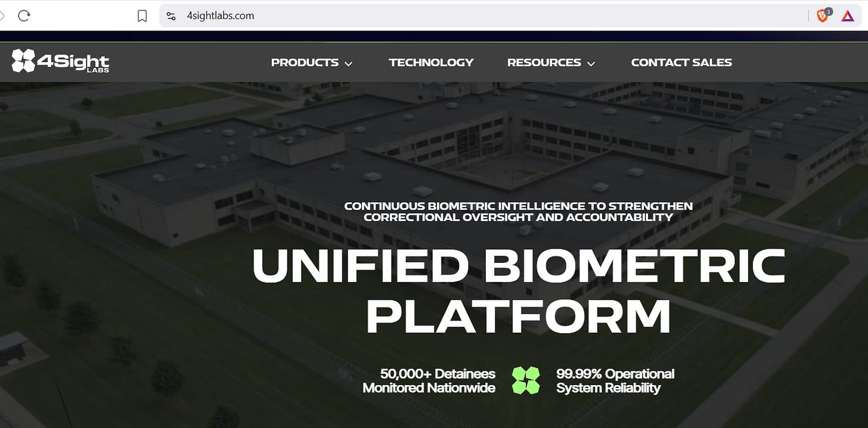Open Brave Rewards triangle icon
The image size is (868, 428).
point(847,16)
